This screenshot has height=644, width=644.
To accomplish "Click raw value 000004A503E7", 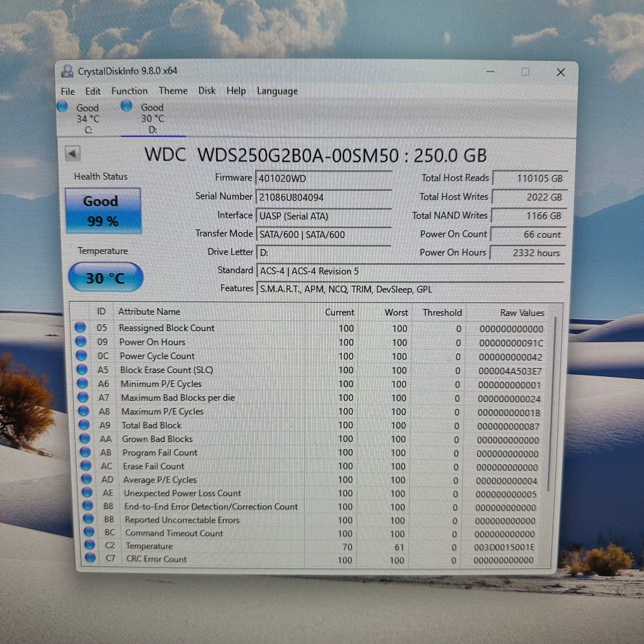I will tap(510, 371).
